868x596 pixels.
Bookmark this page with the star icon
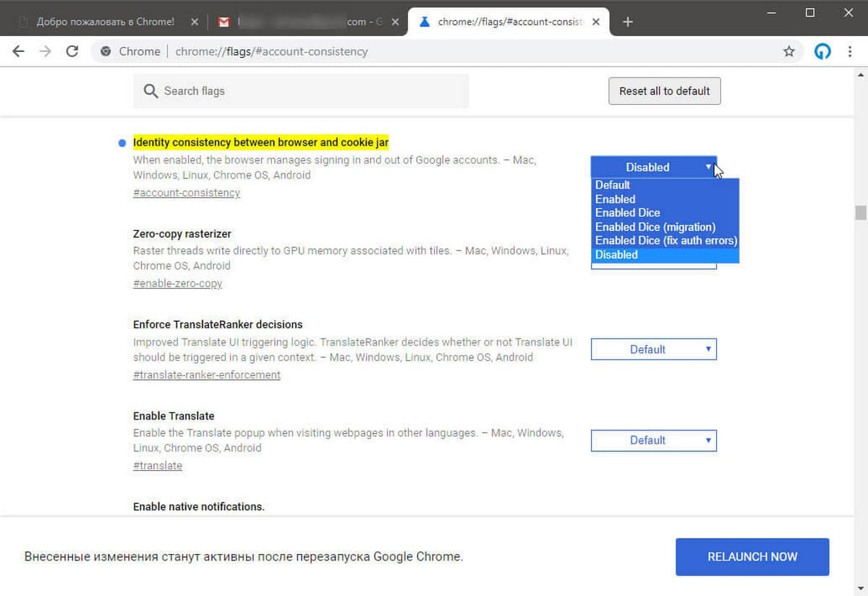(x=789, y=51)
